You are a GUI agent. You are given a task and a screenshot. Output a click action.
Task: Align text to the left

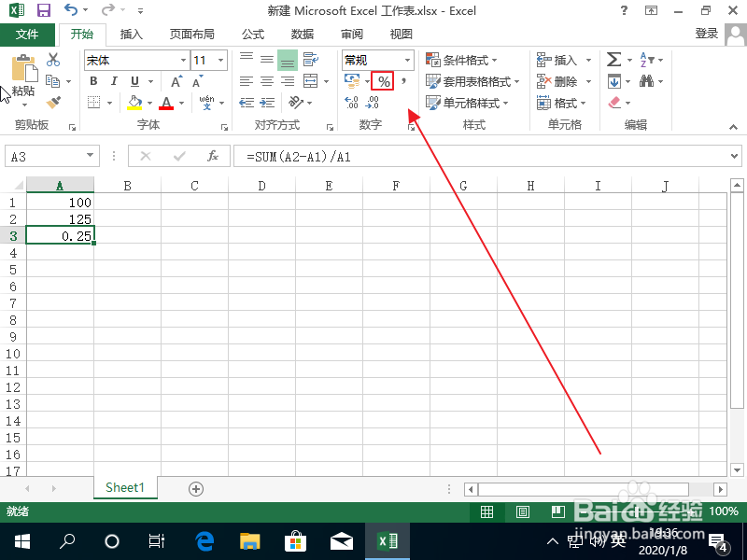[247, 81]
